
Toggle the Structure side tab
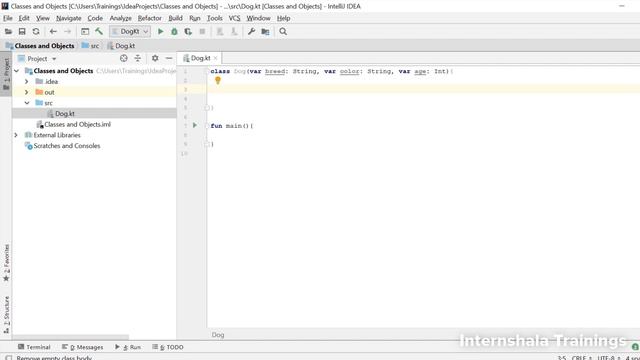click(x=6, y=315)
